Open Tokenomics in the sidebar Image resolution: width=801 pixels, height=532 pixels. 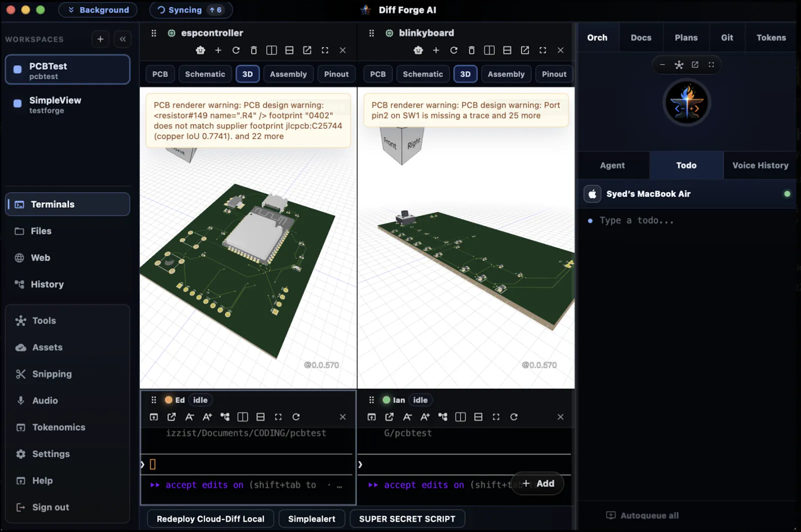tap(68, 427)
